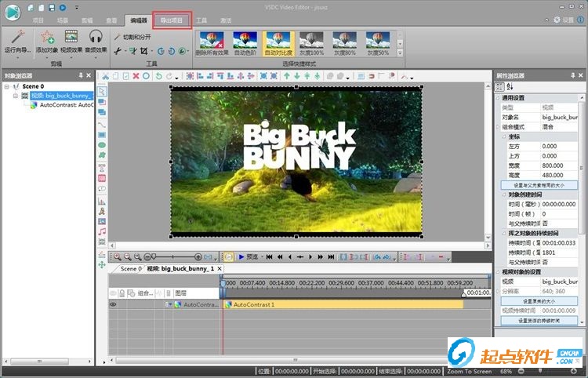Viewport: 588px width, 378px height.
Task: Open Audio Effects (音频效果) headphones icon
Action: 96,37
